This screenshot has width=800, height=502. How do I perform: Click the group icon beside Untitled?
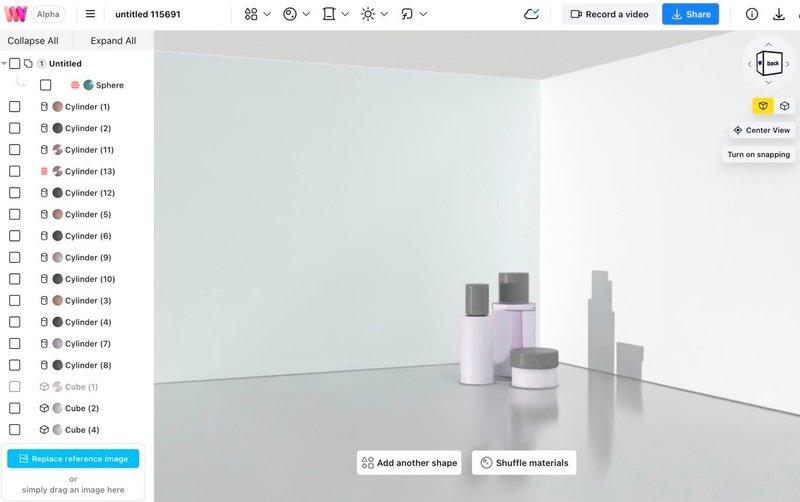tap(28, 63)
